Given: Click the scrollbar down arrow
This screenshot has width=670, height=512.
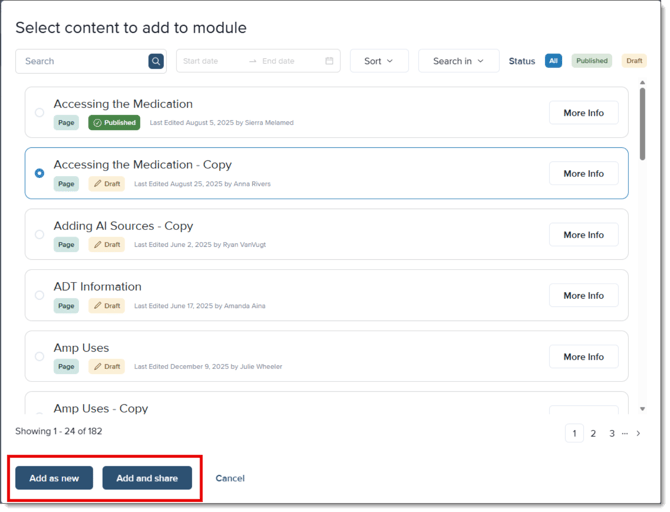Looking at the screenshot, I should pyautogui.click(x=642, y=409).
